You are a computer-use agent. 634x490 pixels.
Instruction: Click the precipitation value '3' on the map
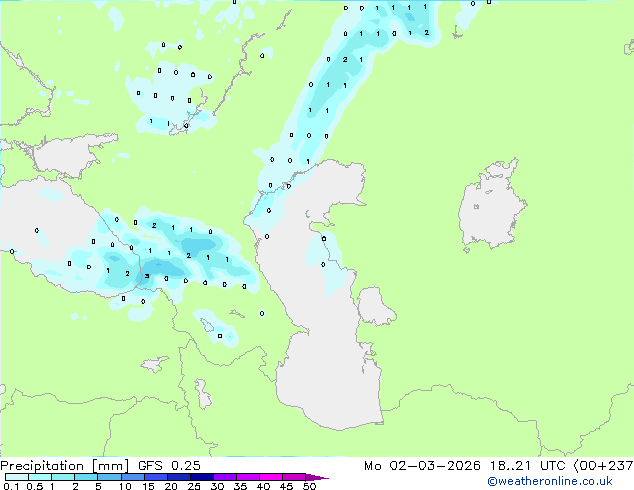pyautogui.click(x=147, y=276)
